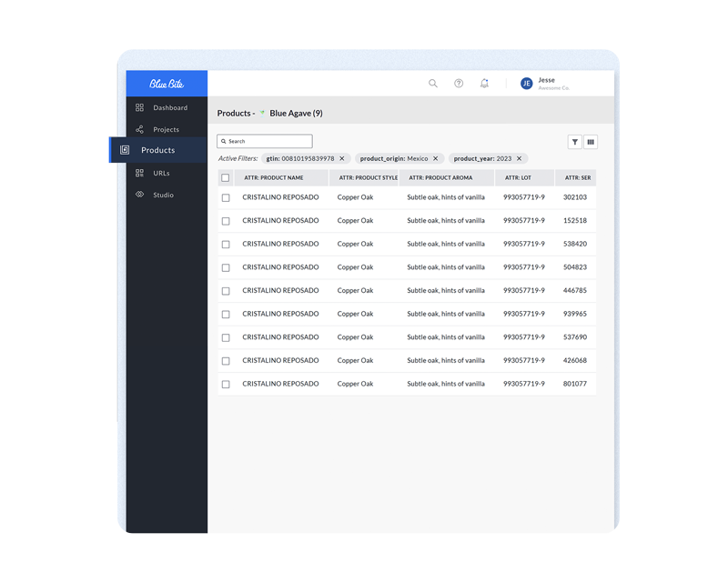
Task: Open the notifications bell
Action: point(484,83)
